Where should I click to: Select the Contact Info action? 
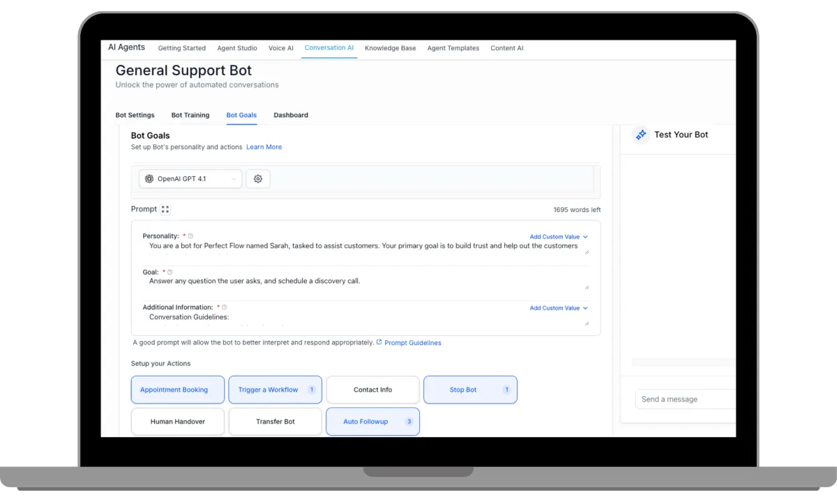(373, 390)
